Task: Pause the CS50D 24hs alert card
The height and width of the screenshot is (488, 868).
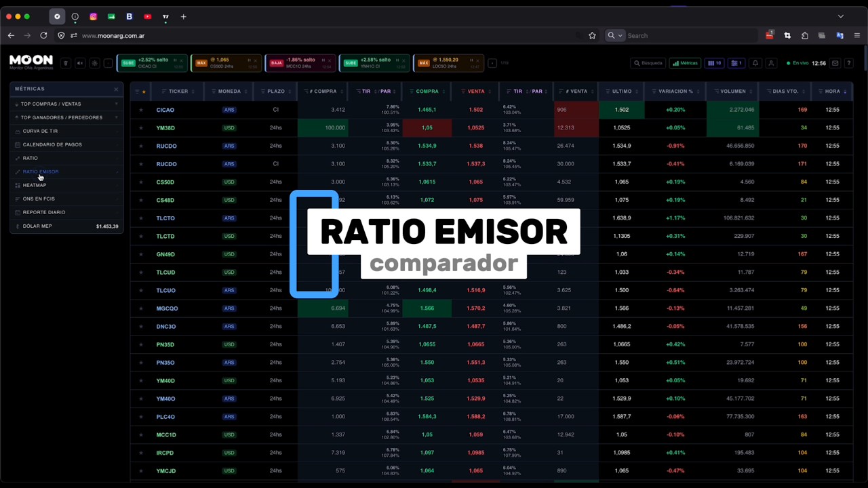Action: pos(249,60)
